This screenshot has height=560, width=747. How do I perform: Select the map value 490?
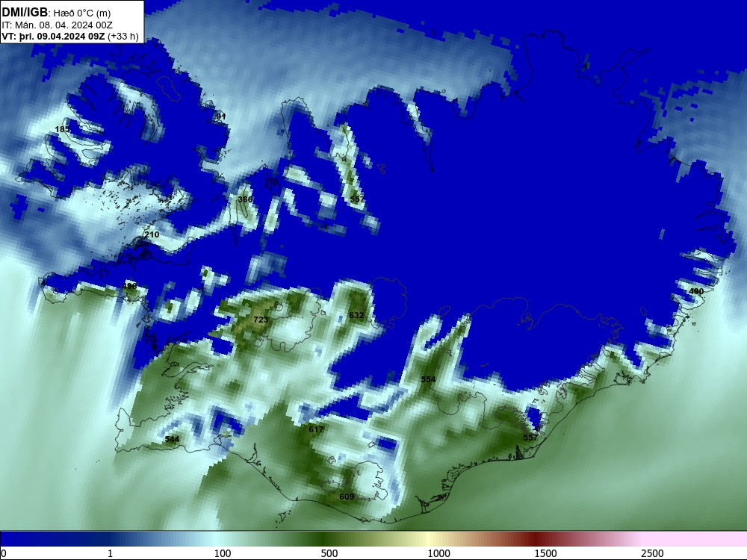[x=696, y=291]
